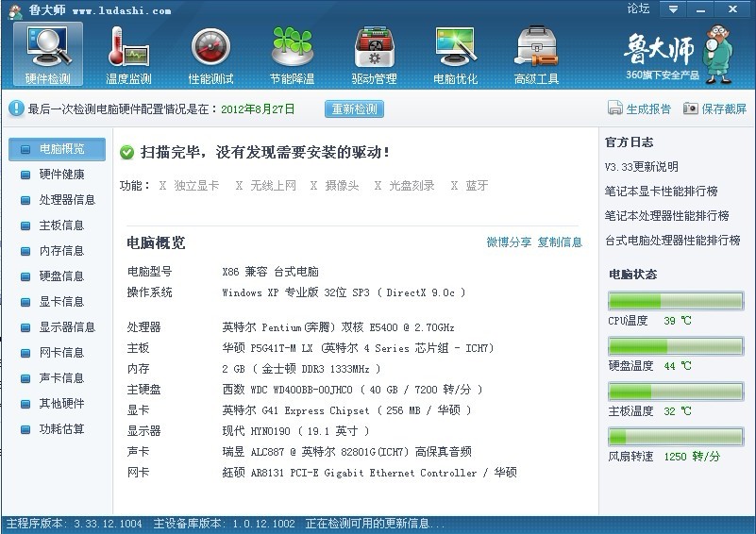
Task: Click 主程序版本 3.33.12.1004 in status bar
Action: pos(74,524)
